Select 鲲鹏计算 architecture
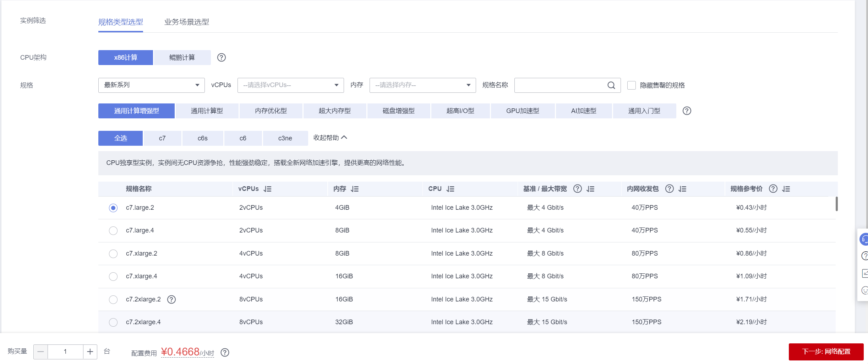This screenshot has width=868, height=364. (x=182, y=58)
